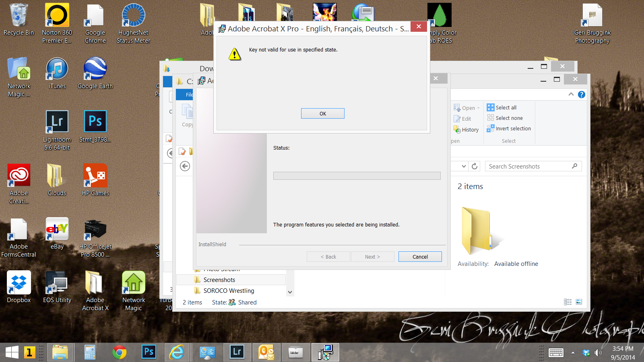The height and width of the screenshot is (362, 644).
Task: Launch Google Earth from the desktop
Action: coord(95,73)
